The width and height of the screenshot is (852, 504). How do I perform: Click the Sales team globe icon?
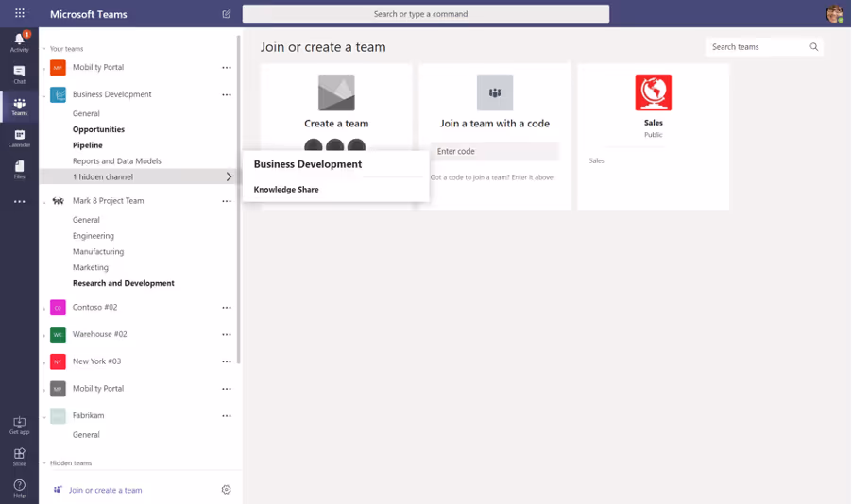pos(653,92)
